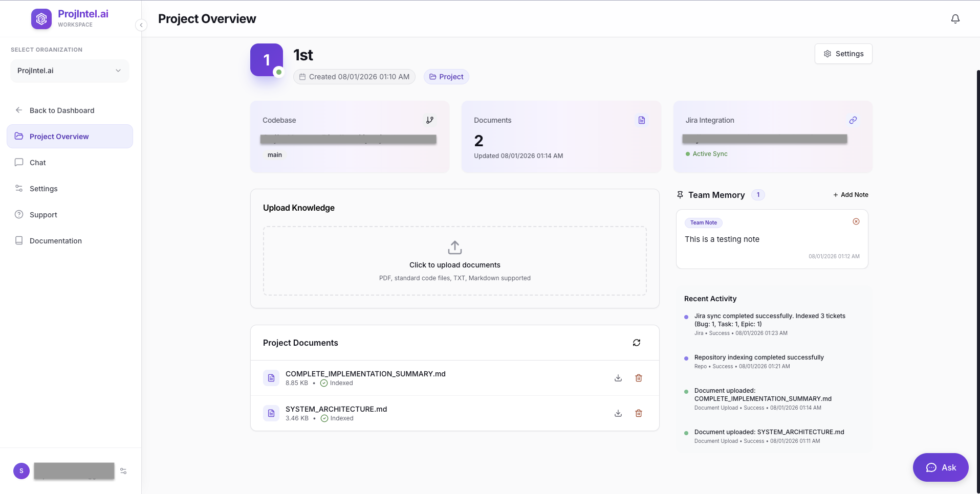This screenshot has width=980, height=494.
Task: Expand the user options near the avatar
Action: [x=123, y=470]
